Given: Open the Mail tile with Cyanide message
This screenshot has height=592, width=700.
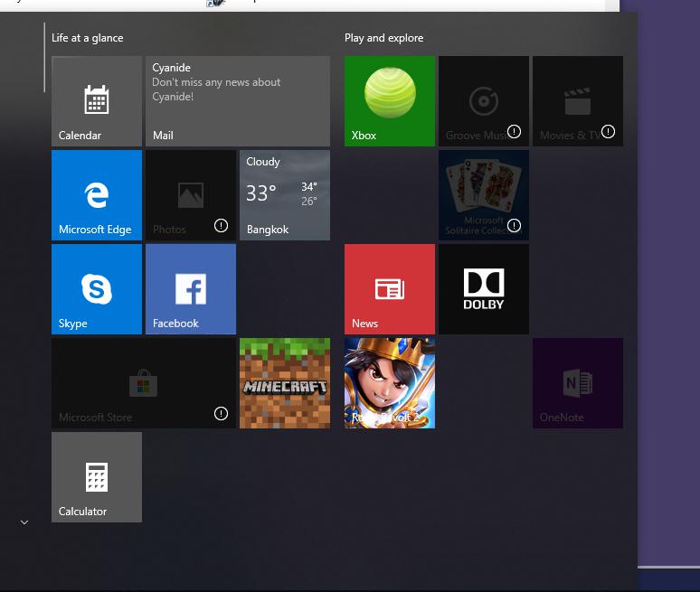Looking at the screenshot, I should tap(238, 101).
